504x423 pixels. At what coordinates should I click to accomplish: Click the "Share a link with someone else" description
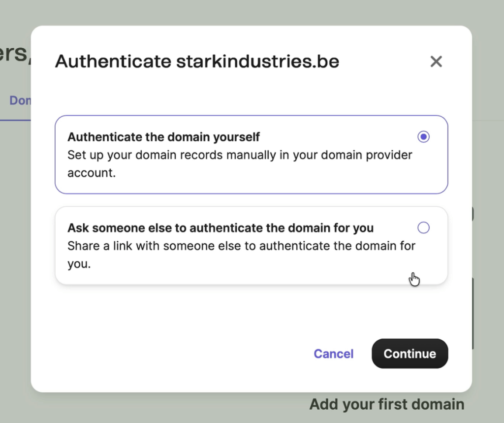[241, 246]
